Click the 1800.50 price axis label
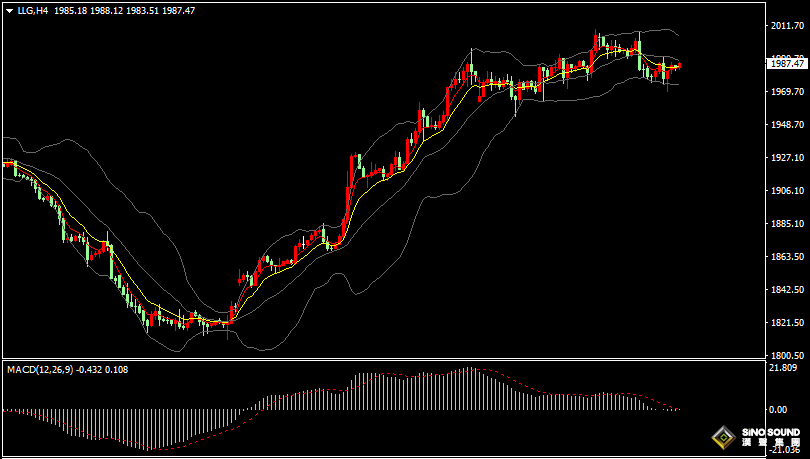810x459 pixels. pos(787,356)
